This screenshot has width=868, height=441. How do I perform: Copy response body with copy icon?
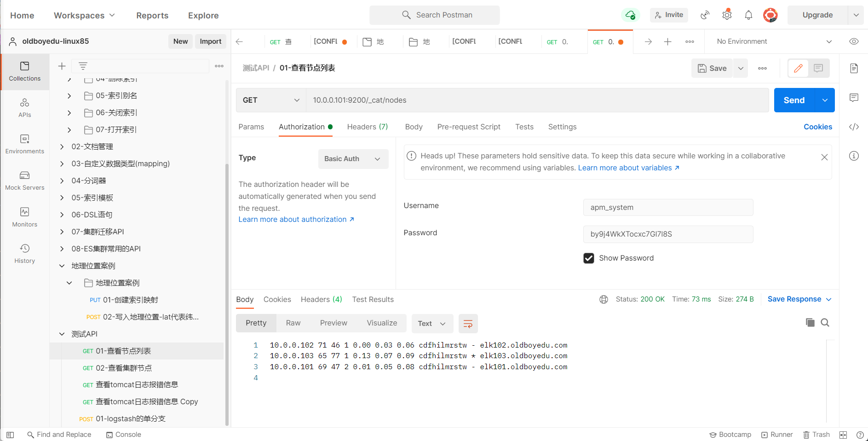[x=810, y=323]
